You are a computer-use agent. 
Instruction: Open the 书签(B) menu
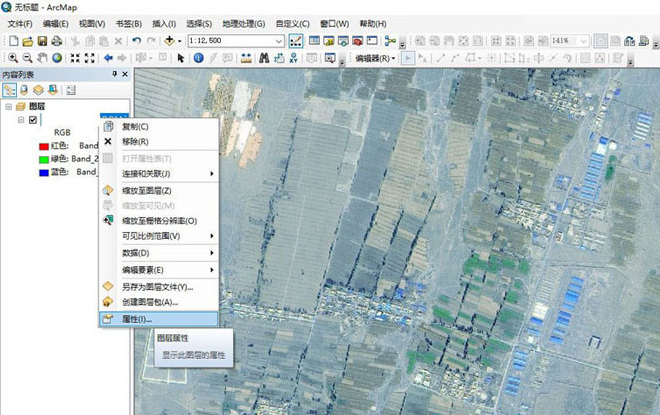[128, 24]
